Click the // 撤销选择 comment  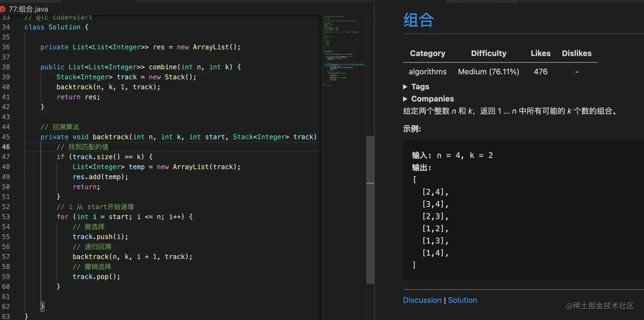pyautogui.click(x=92, y=267)
